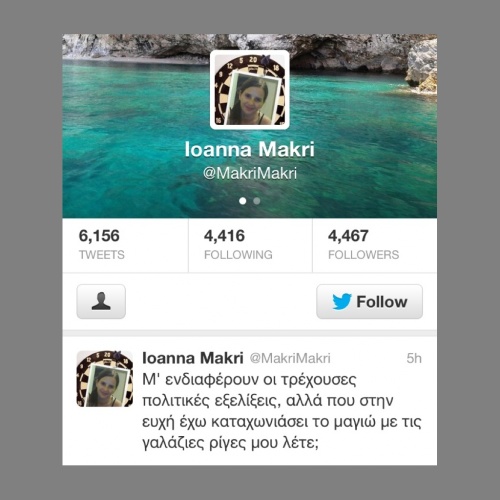This screenshot has height=500, width=500.
Task: Click the @MakriMakri handle in header
Action: pyautogui.click(x=250, y=173)
